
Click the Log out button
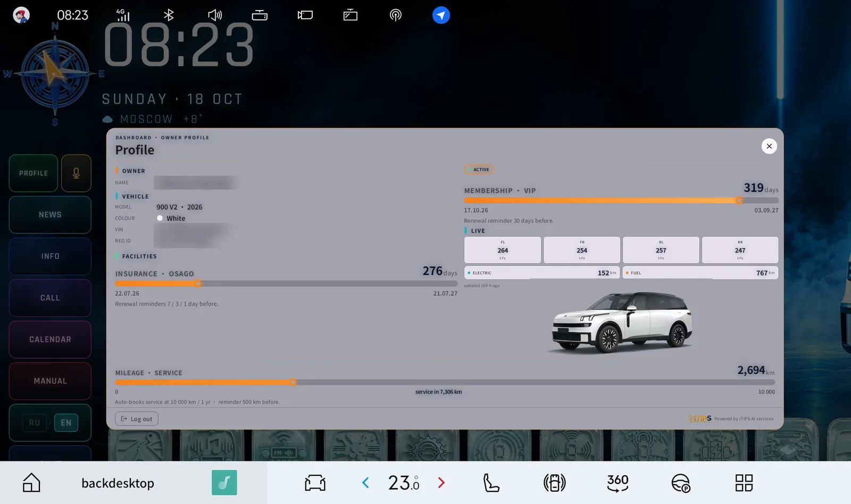[x=137, y=419]
